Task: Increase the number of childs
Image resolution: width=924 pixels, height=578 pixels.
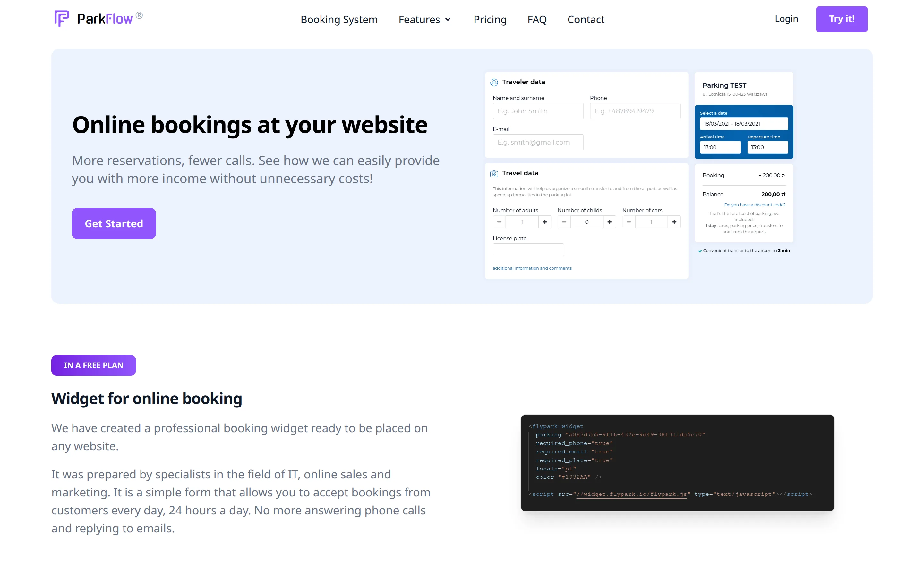Action: 609,222
